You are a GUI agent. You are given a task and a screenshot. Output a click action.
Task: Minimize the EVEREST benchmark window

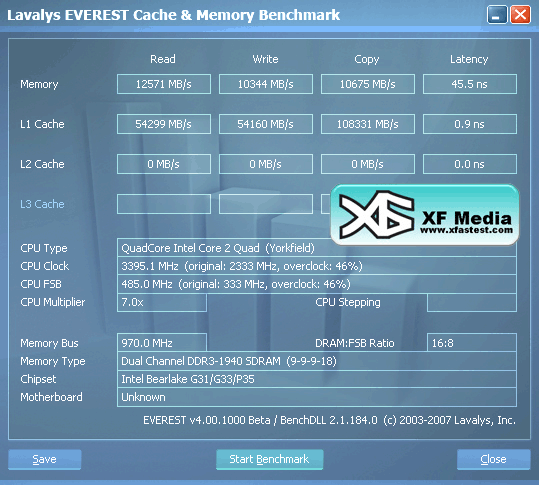[497, 15]
